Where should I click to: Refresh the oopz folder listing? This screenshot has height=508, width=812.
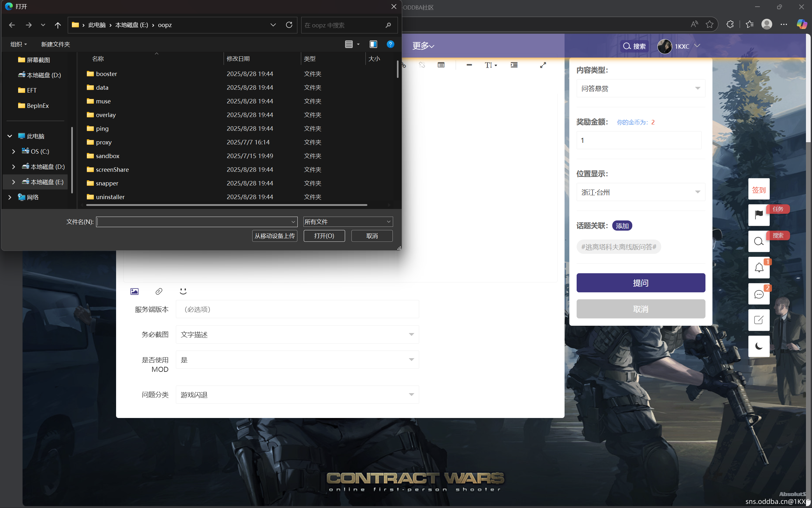pos(289,25)
